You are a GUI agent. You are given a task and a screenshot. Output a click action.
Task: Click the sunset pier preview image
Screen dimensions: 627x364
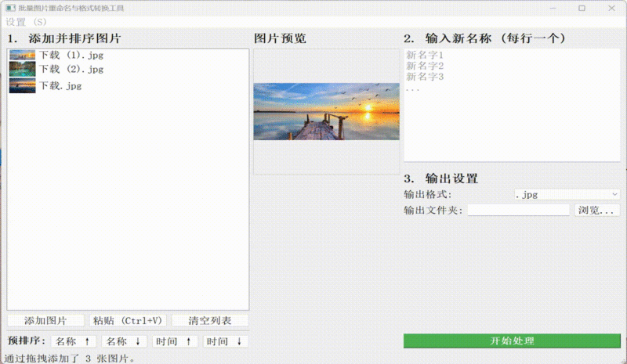click(x=327, y=112)
